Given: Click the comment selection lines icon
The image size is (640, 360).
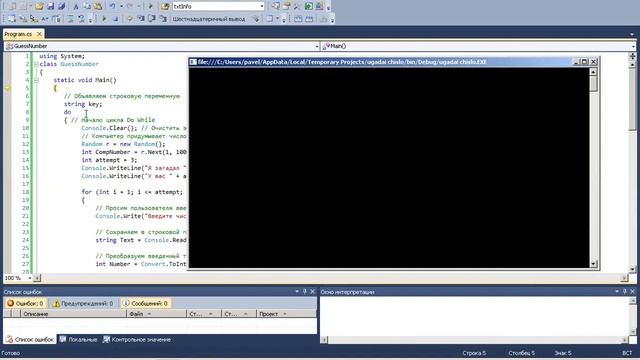Looking at the screenshot, I should click(70, 19).
